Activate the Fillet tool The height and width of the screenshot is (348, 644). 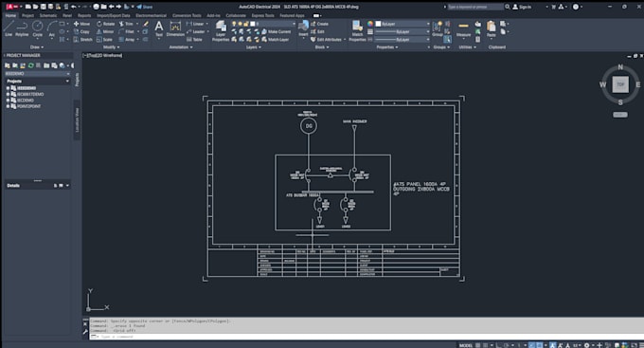127,31
